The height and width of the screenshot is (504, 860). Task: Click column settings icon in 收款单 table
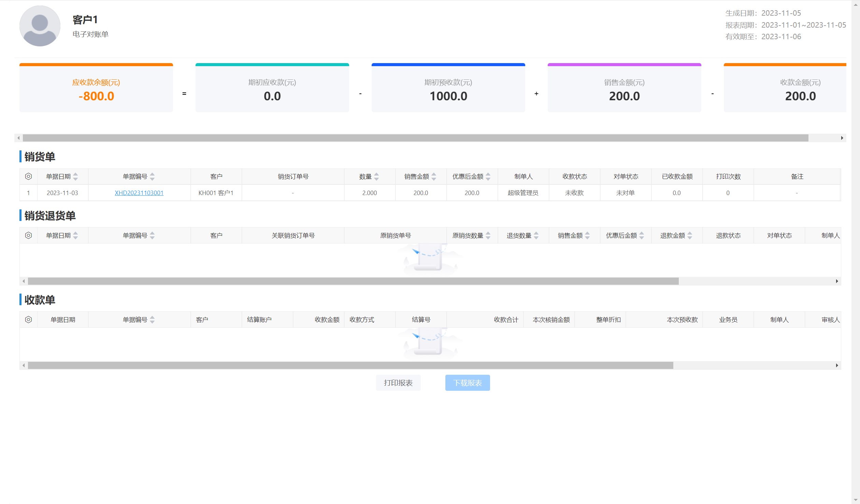coord(28,320)
